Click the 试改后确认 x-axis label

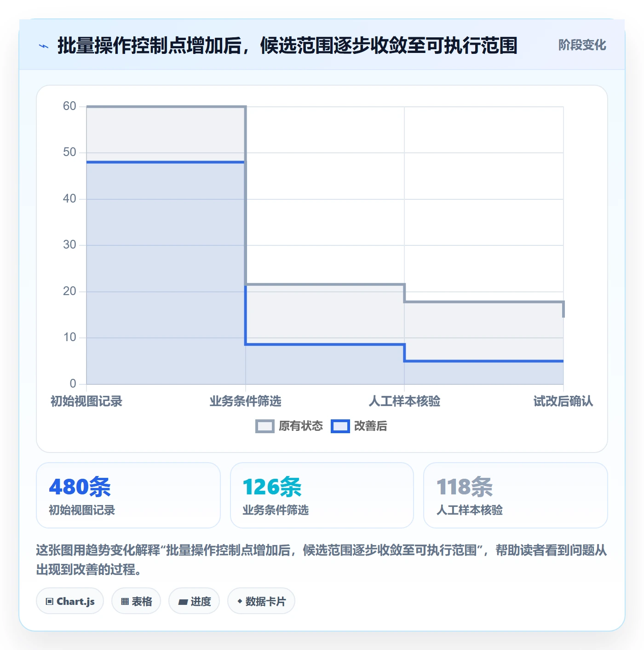(x=563, y=401)
